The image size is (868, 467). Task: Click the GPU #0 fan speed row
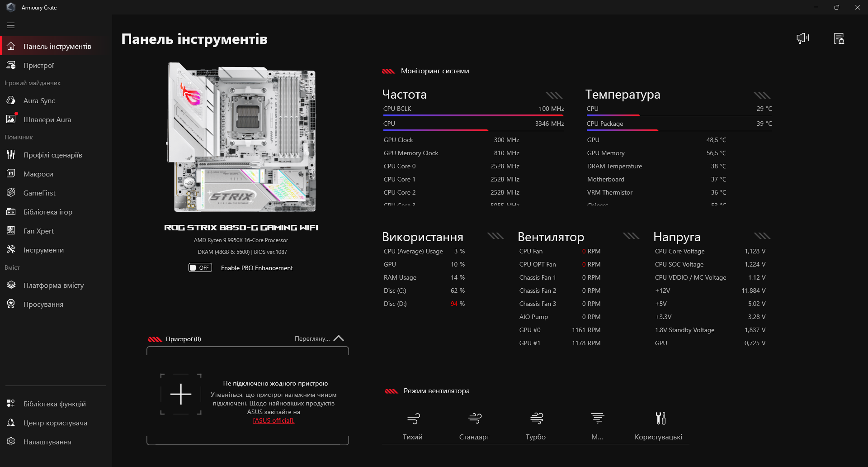coord(560,330)
